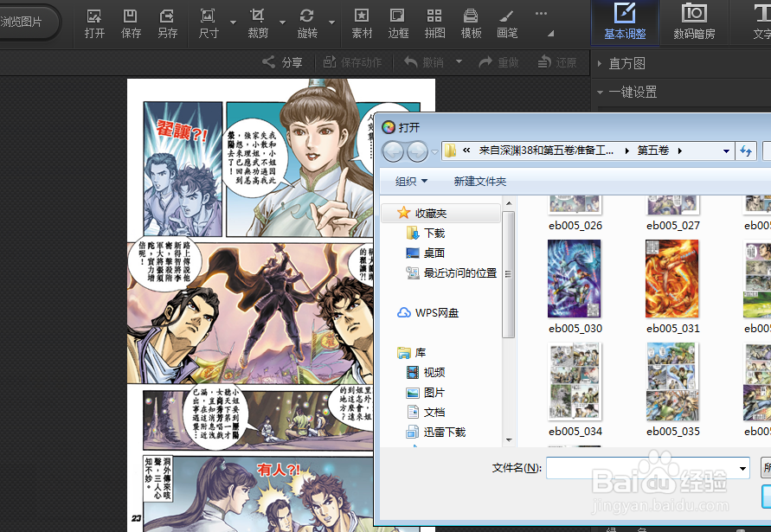771x532 pixels.
Task: Click 新建文件夹 button
Action: (480, 182)
